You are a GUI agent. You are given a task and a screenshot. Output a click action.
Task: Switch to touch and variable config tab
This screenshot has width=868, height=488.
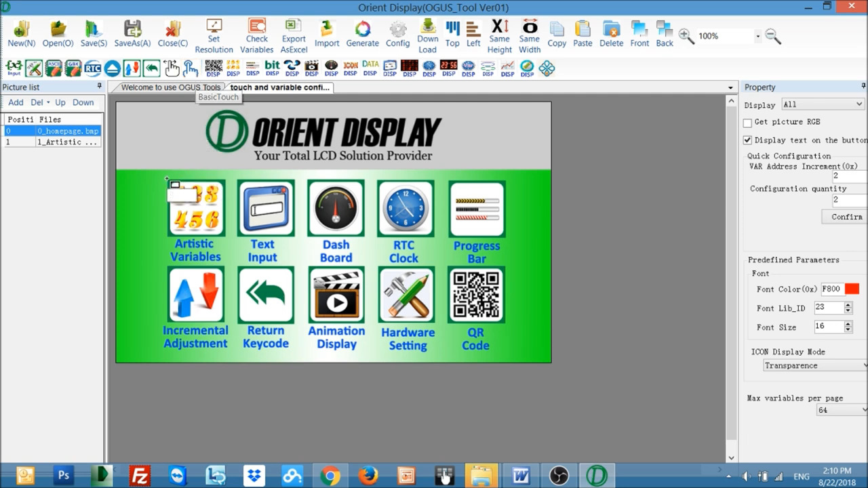pos(279,87)
